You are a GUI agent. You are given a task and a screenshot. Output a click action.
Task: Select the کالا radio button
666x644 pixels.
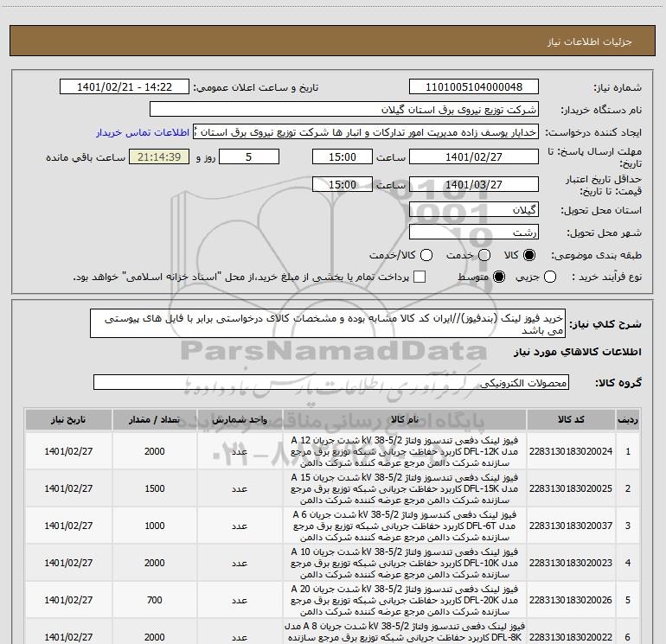529,255
